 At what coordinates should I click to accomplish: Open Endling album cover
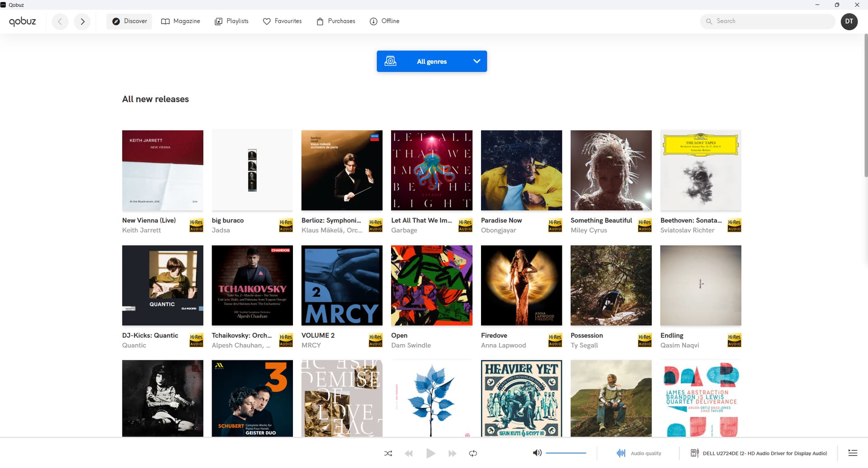tap(701, 285)
